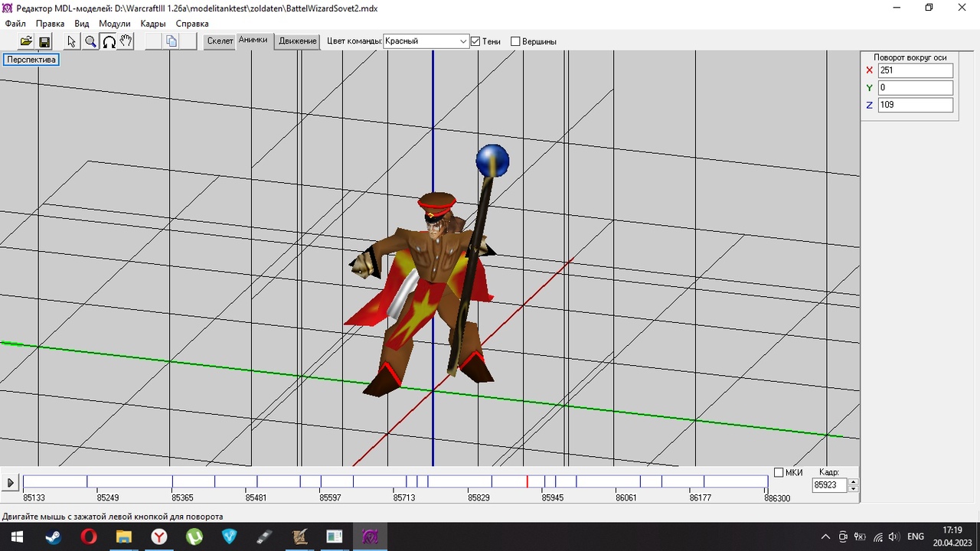
Task: Click the window panel taskbar app icon
Action: pyautogui.click(x=335, y=536)
